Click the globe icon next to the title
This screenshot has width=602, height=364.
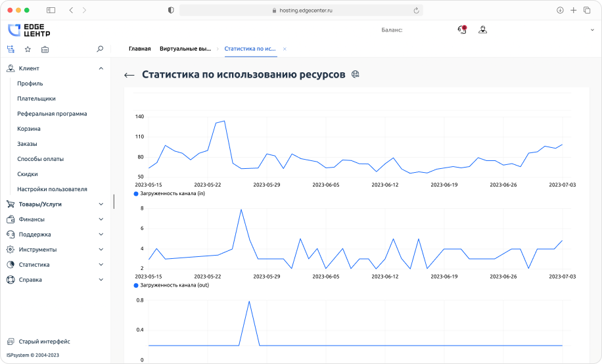[356, 75]
